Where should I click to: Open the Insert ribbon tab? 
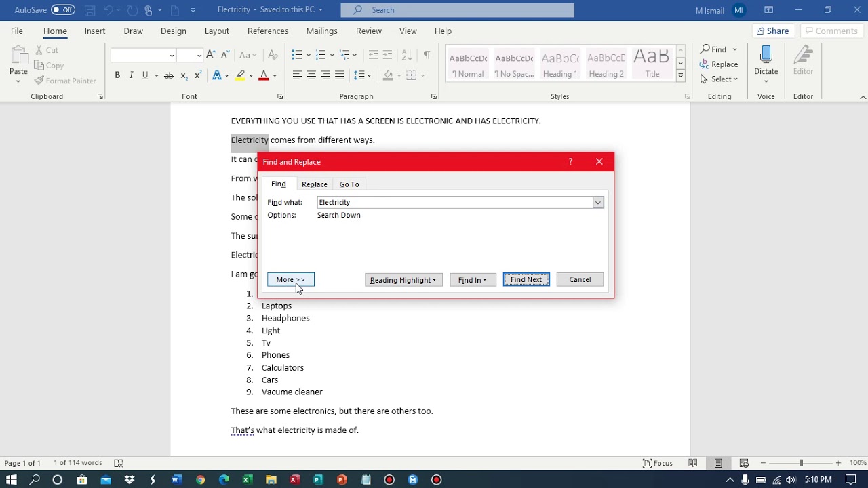95,31
